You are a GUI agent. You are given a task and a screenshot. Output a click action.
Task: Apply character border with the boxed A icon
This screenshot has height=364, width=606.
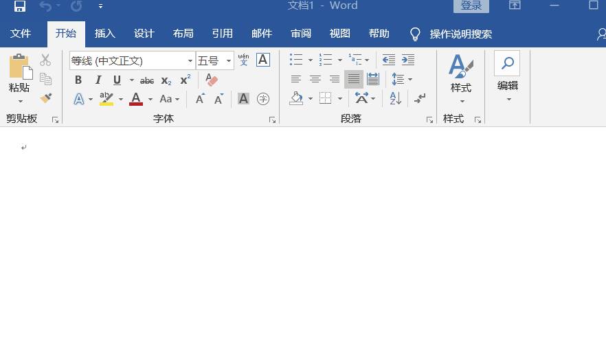263,60
